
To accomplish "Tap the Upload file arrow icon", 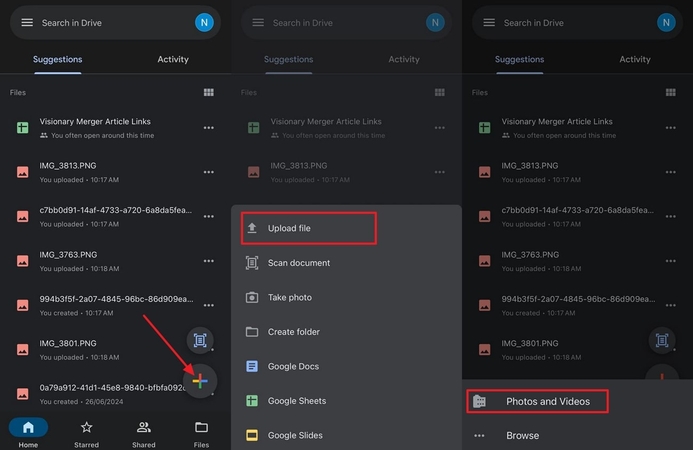I will tap(252, 228).
